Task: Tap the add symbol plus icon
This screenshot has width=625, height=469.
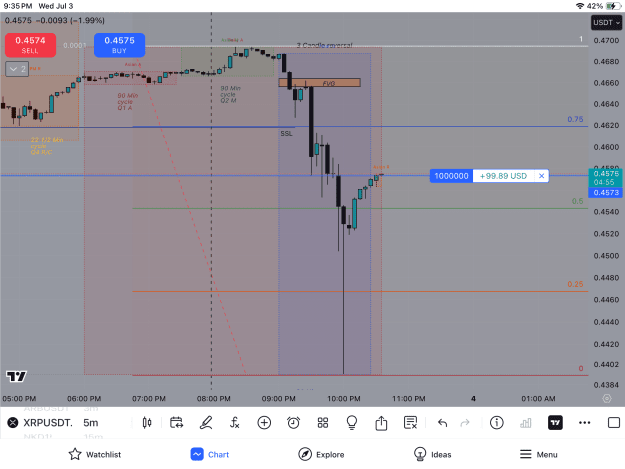Action: [264, 422]
